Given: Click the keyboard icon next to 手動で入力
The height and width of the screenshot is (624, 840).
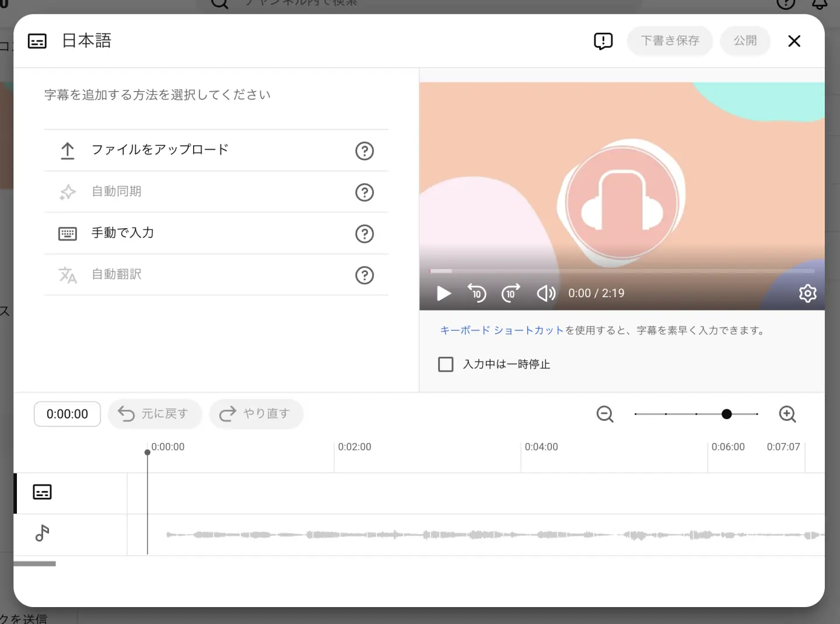Looking at the screenshot, I should [x=68, y=233].
